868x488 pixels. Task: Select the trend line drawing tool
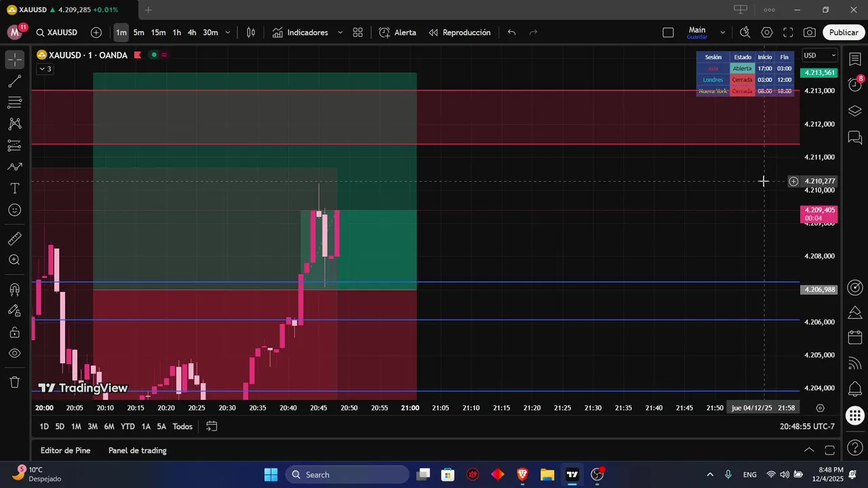[14, 81]
